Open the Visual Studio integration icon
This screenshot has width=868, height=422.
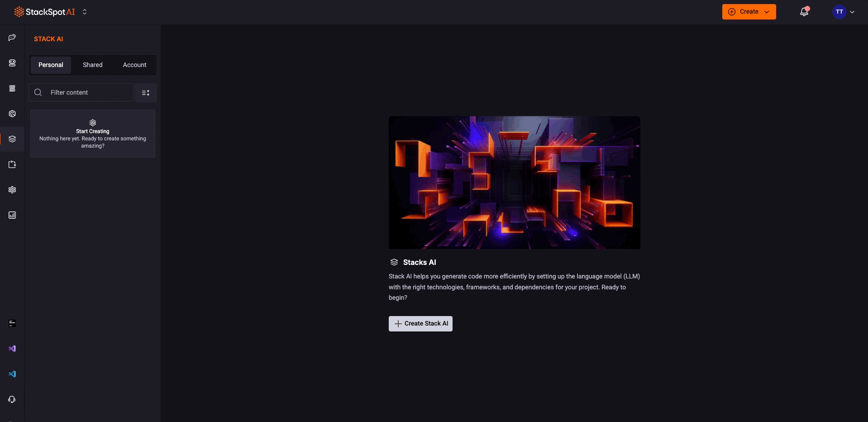pyautogui.click(x=12, y=349)
